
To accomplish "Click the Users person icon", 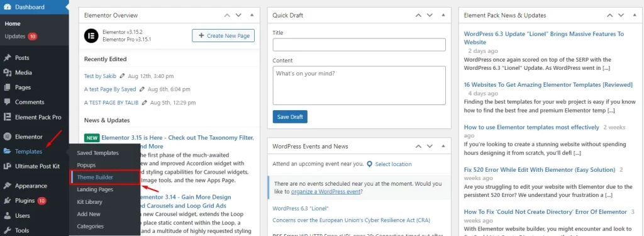I will tap(7, 215).
